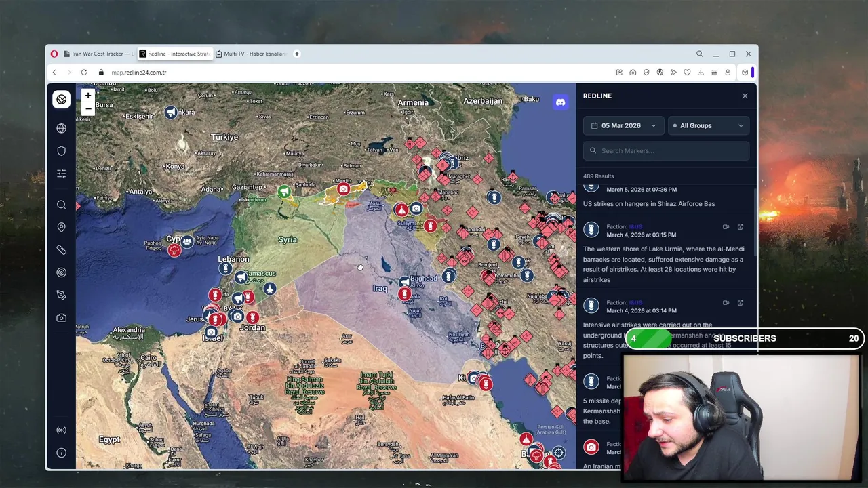Open the browser extensions cube icon
This screenshot has width=868, height=488.
(x=745, y=73)
